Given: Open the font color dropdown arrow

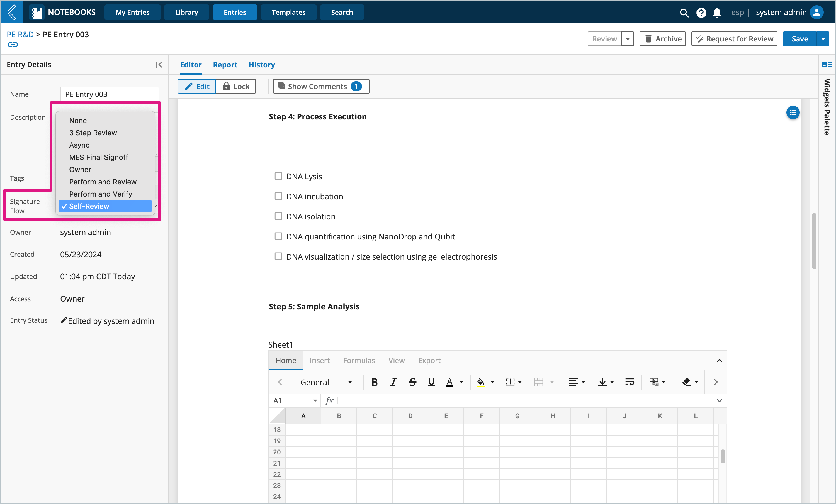Looking at the screenshot, I should (x=461, y=382).
